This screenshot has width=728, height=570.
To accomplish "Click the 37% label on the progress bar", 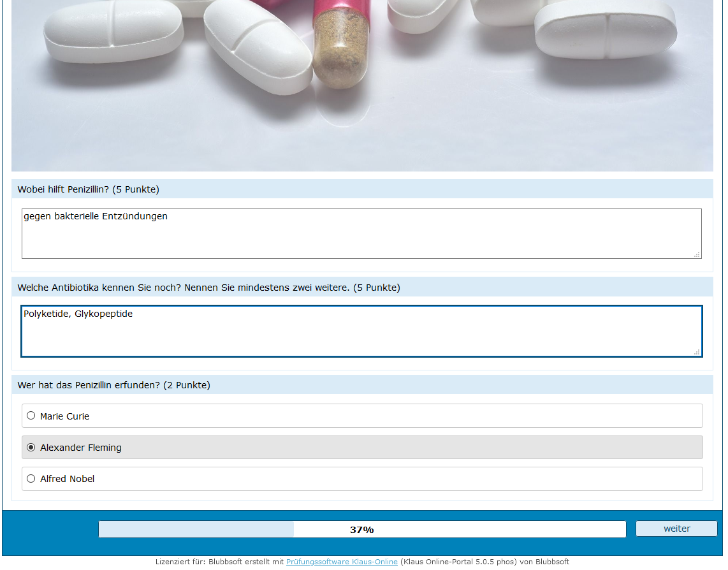I will point(361,530).
